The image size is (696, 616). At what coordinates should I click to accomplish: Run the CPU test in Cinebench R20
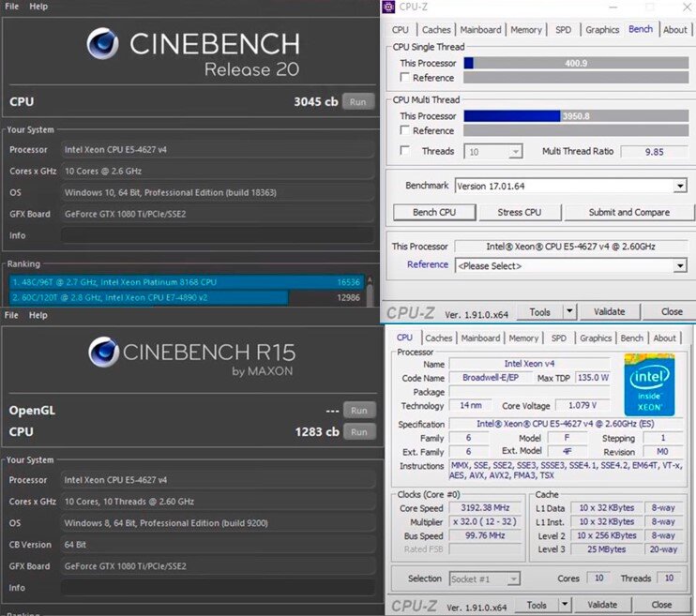click(x=357, y=101)
